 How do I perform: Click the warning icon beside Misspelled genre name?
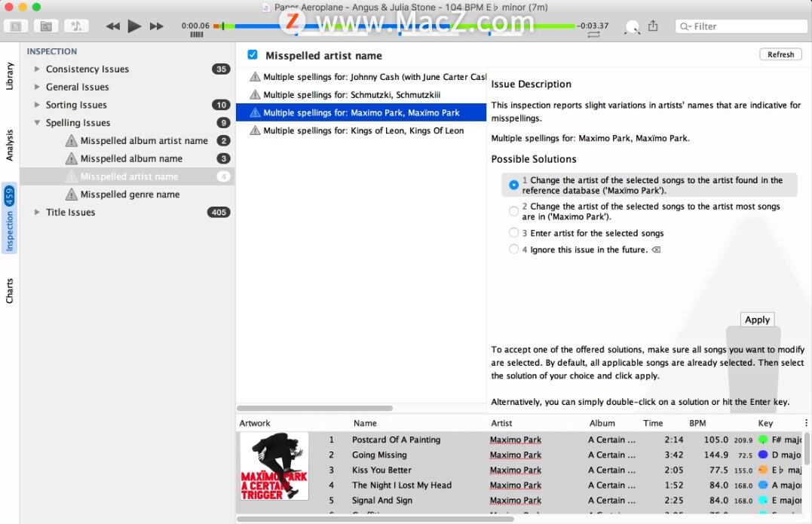coord(72,195)
